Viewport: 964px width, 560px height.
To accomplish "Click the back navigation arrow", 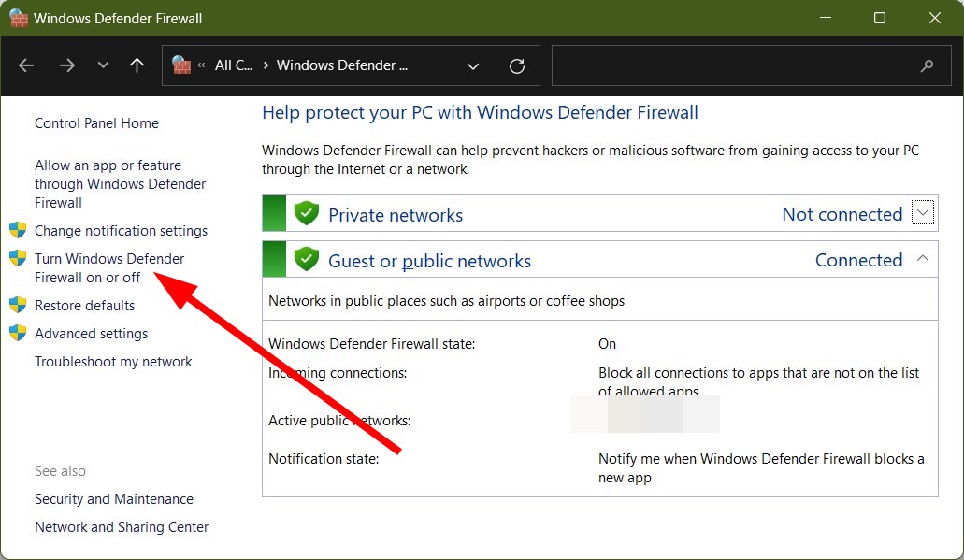I will (26, 65).
